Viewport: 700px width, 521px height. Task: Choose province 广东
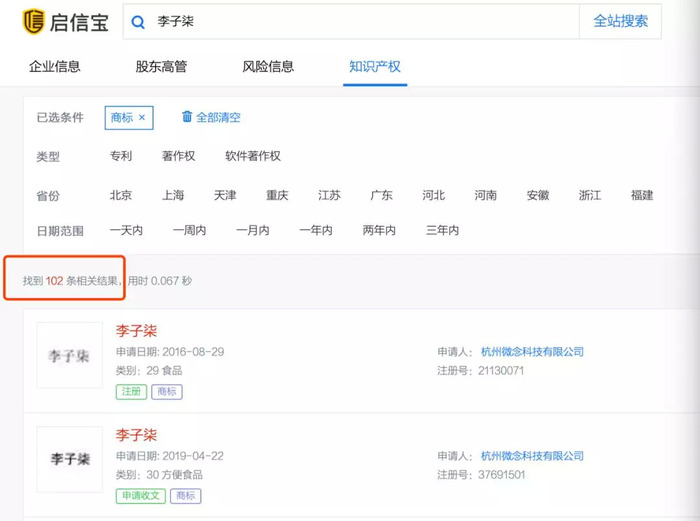(381, 195)
